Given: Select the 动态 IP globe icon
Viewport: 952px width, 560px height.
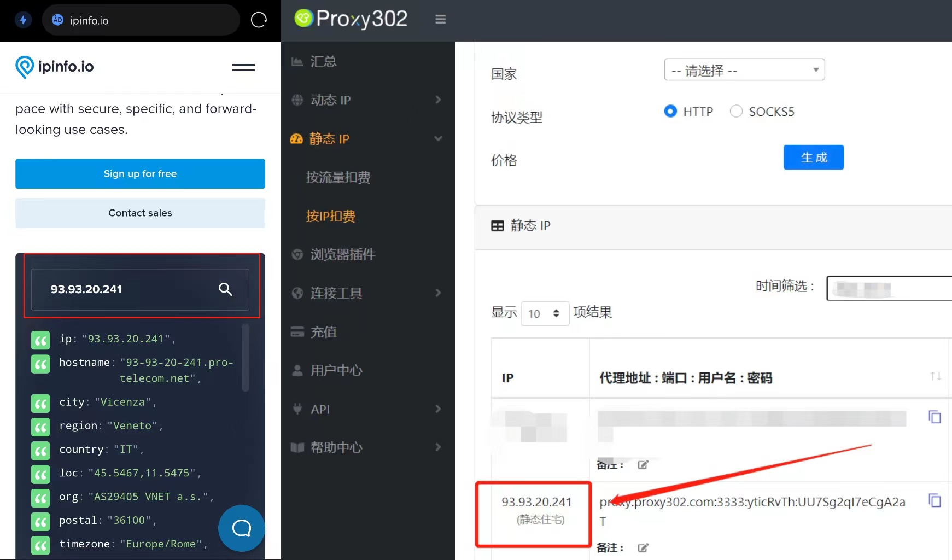Looking at the screenshot, I should pos(297,100).
